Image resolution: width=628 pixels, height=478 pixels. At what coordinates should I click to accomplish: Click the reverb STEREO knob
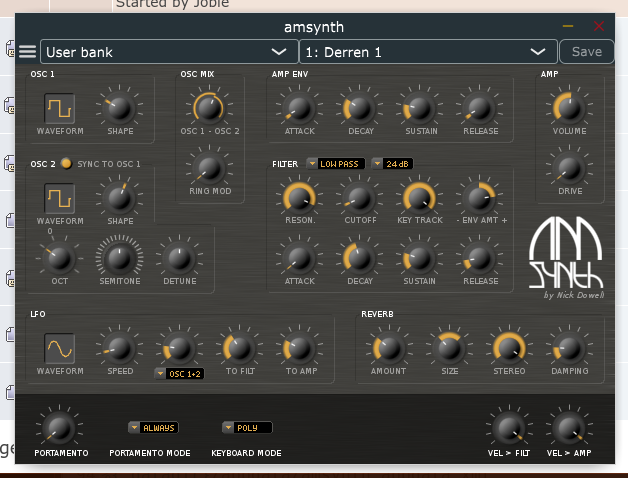[509, 347]
